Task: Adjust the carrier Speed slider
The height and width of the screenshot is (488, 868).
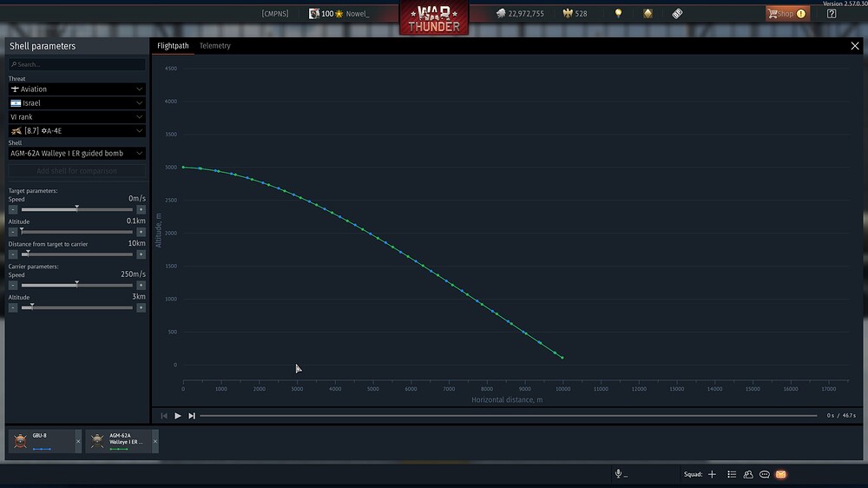Action: tap(77, 286)
